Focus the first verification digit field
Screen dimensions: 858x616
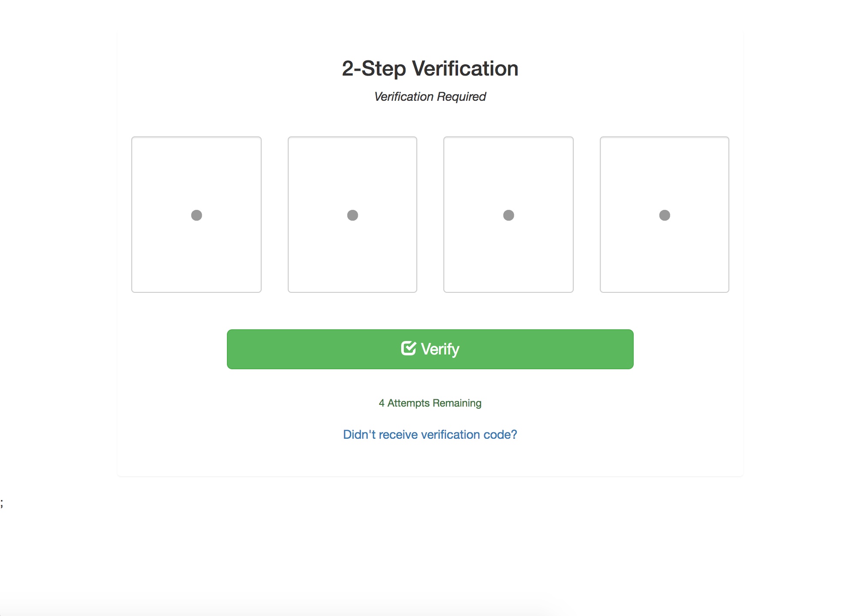[x=196, y=215]
